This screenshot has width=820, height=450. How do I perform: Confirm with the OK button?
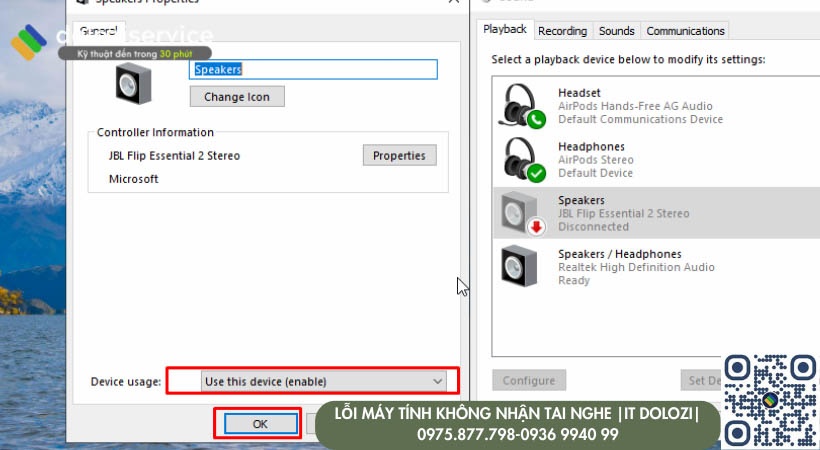[260, 424]
